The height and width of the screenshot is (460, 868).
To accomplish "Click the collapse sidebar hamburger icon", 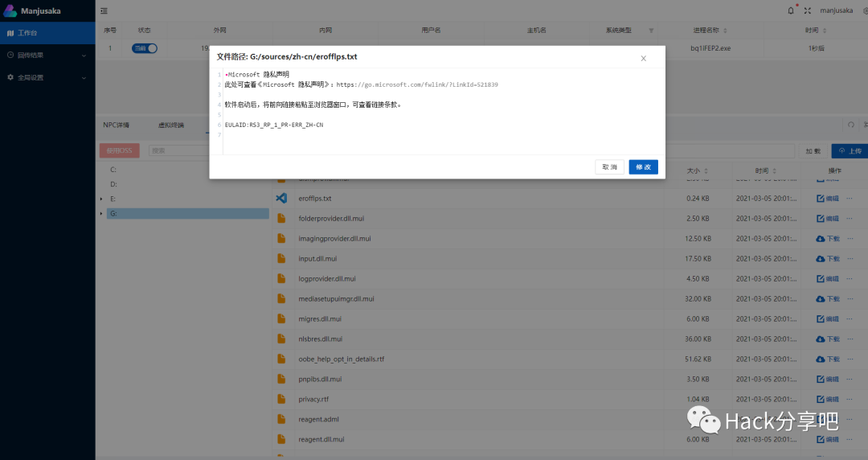I will 104,10.
